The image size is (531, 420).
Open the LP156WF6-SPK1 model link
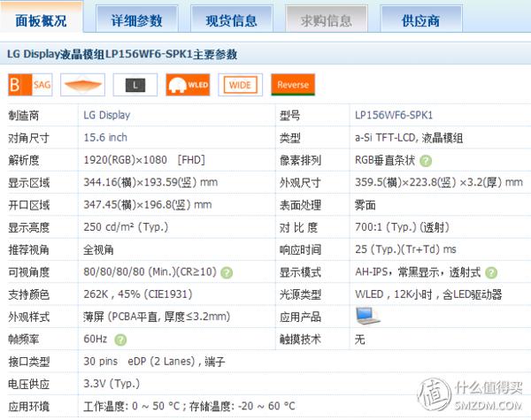(394, 115)
